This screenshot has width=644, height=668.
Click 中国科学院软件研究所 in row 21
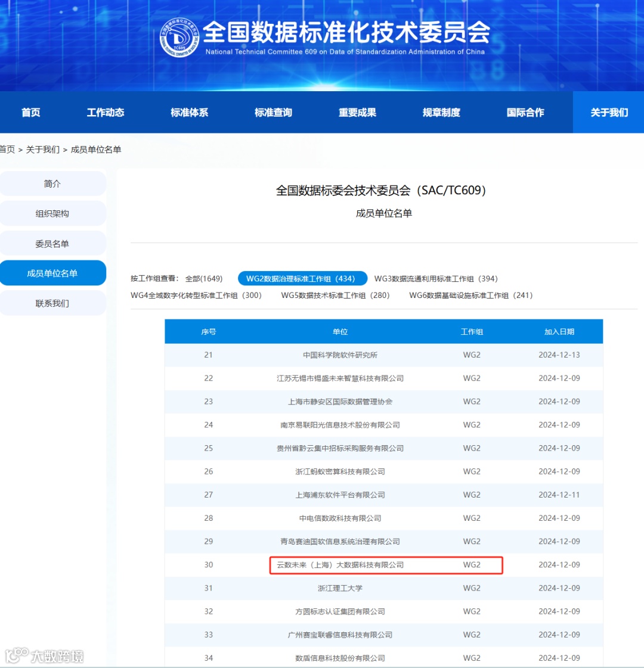pyautogui.click(x=340, y=355)
